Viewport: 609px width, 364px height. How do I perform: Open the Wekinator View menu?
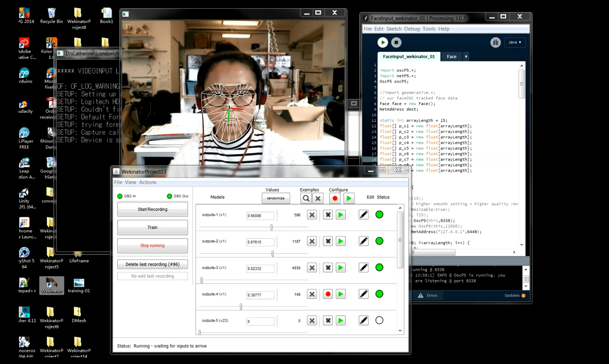130,182
